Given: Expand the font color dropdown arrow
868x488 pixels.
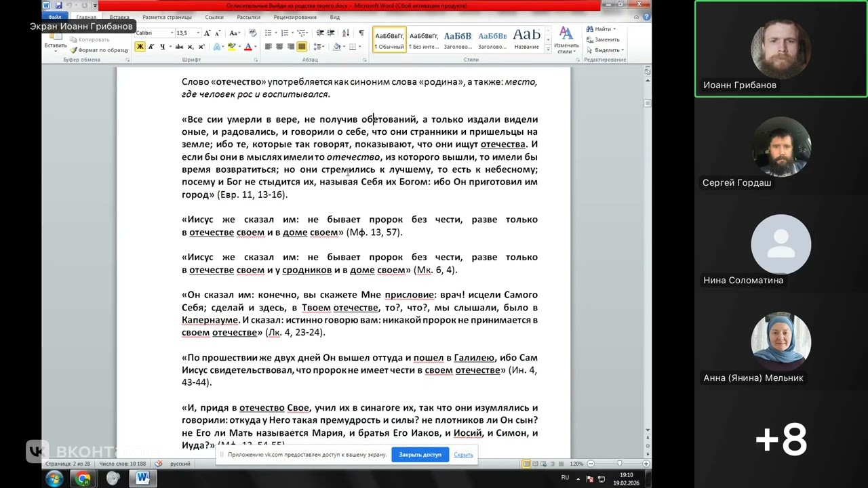Looking at the screenshot, I should (x=255, y=47).
